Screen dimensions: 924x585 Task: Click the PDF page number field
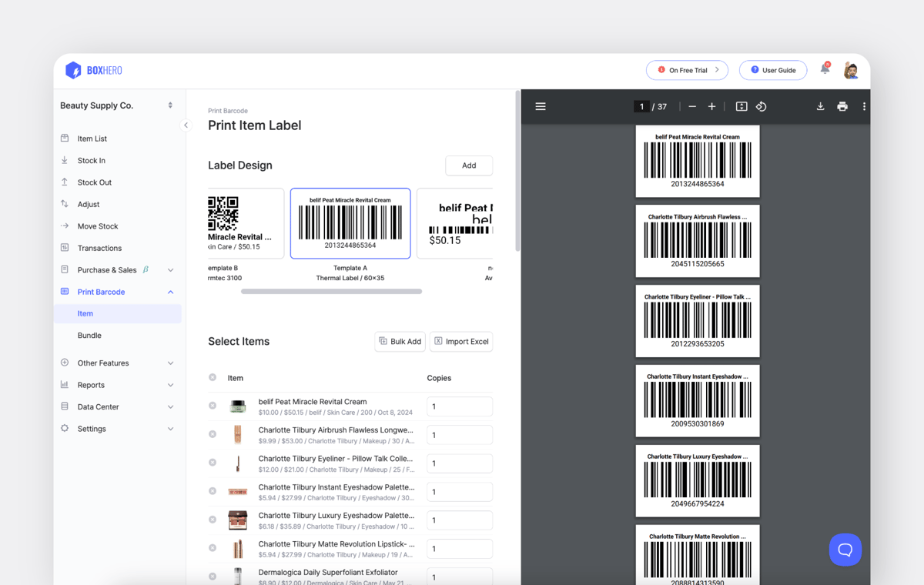tap(641, 106)
